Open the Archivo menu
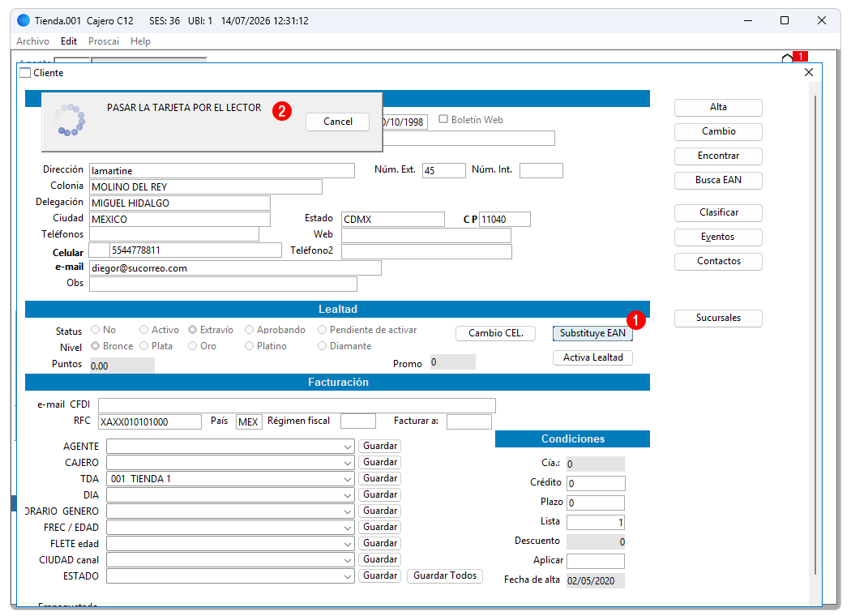Image resolution: width=851 pixels, height=616 pixels. click(32, 41)
